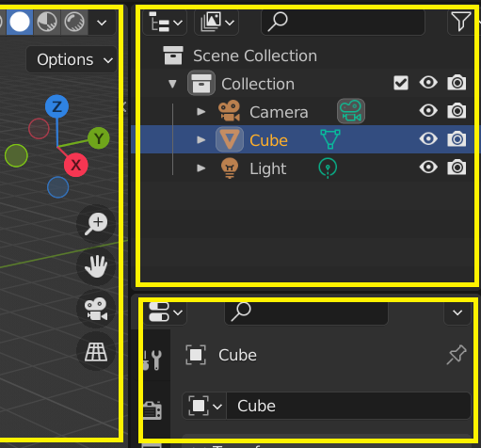Open the Properties editor type dropdown
The width and height of the screenshot is (481, 448).
point(166,312)
